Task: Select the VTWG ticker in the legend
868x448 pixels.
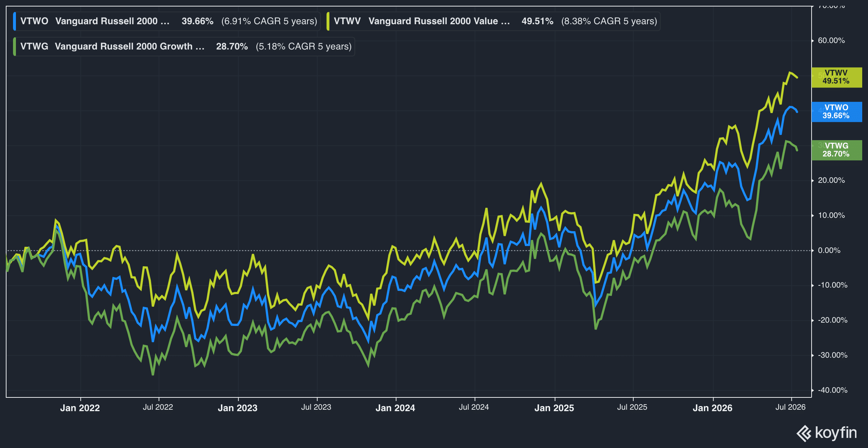Action: tap(34, 47)
